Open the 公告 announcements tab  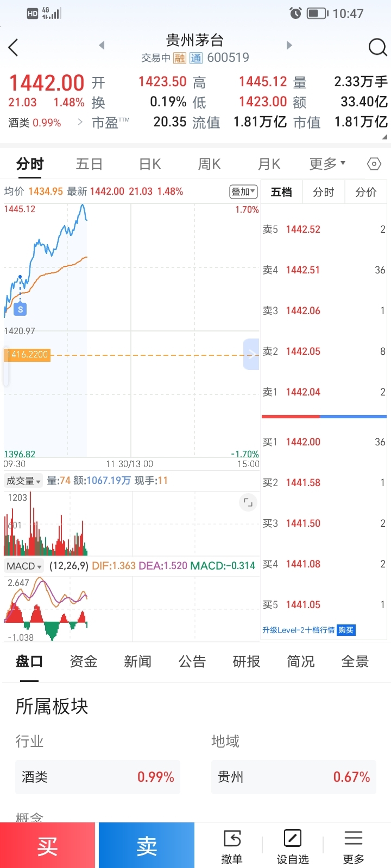click(192, 661)
